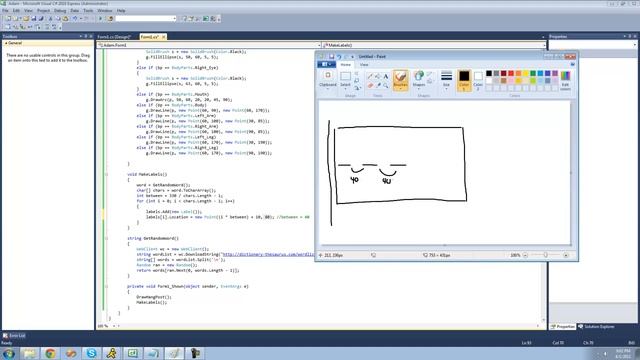
Task: Open the Tools menu in Visual C#
Action: click(x=88, y=10)
